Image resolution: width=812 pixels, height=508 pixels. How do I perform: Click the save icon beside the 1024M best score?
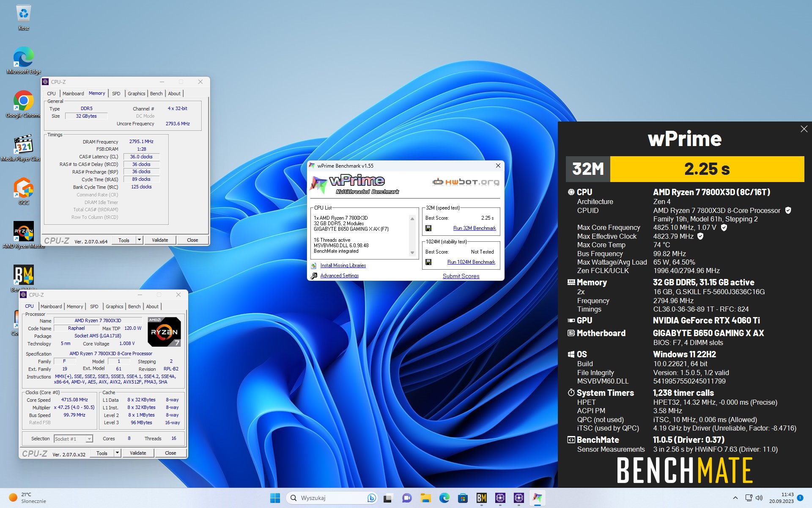click(x=428, y=262)
